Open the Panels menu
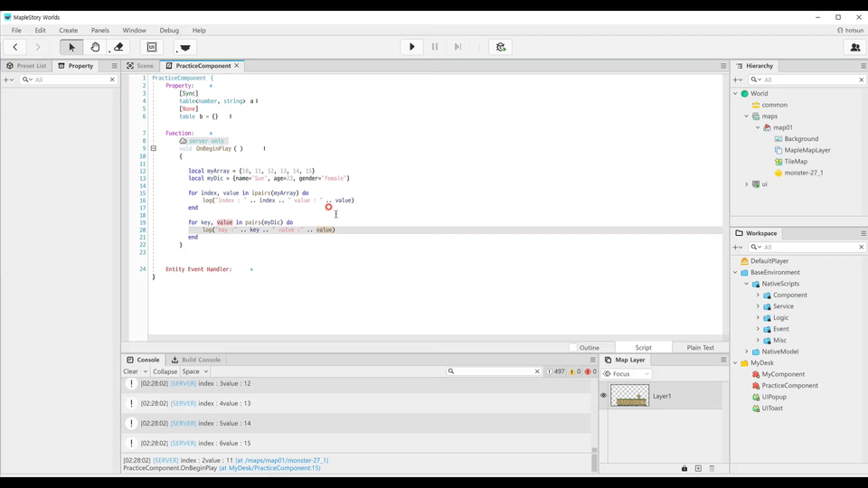The width and height of the screenshot is (868, 488). coord(100,31)
